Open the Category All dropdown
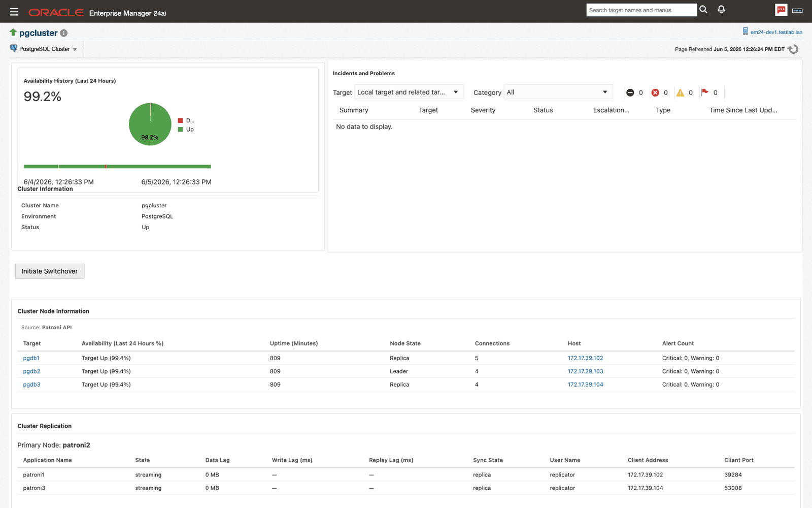The image size is (812, 508). [558, 92]
